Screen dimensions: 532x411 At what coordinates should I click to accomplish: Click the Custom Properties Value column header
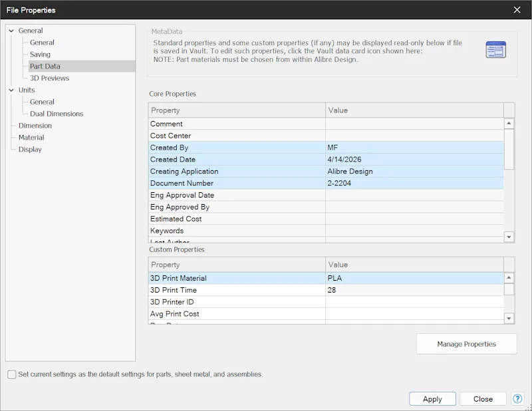tap(414, 265)
